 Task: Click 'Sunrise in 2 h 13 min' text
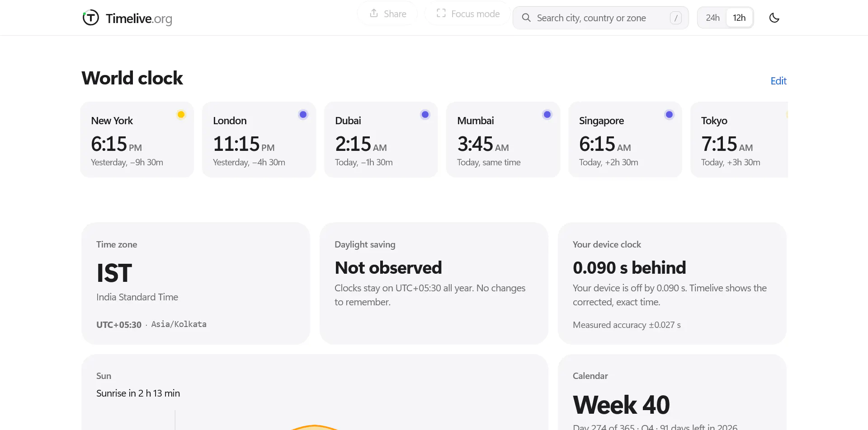click(x=138, y=393)
